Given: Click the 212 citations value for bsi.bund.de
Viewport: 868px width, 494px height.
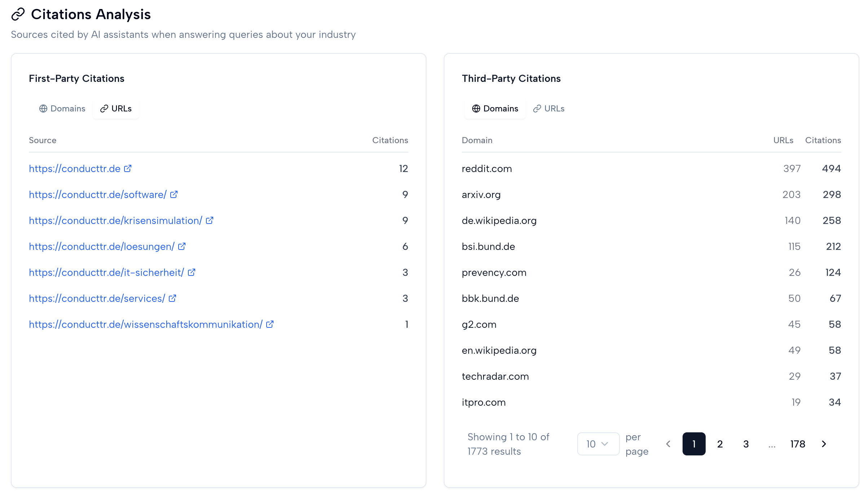Looking at the screenshot, I should pyautogui.click(x=833, y=246).
